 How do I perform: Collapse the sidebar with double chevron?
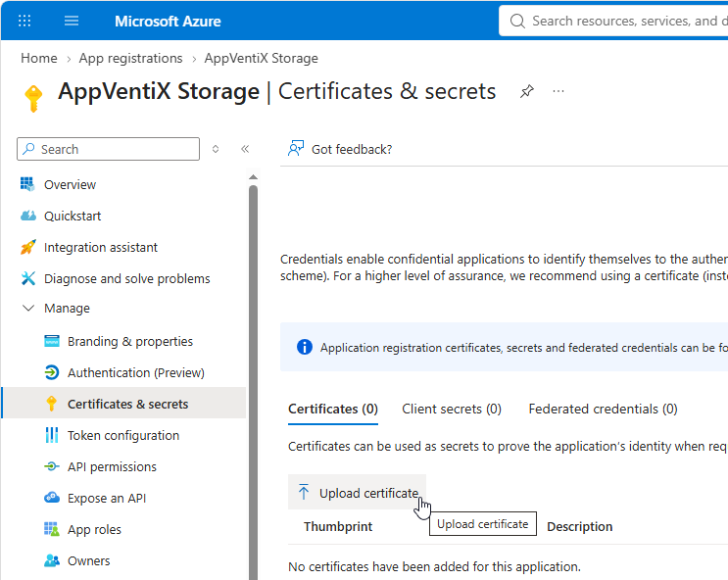point(245,149)
